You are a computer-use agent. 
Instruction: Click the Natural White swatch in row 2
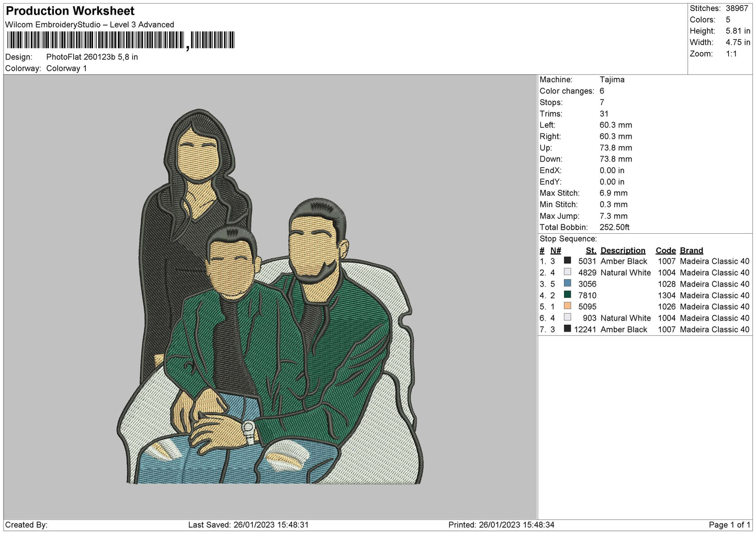567,272
